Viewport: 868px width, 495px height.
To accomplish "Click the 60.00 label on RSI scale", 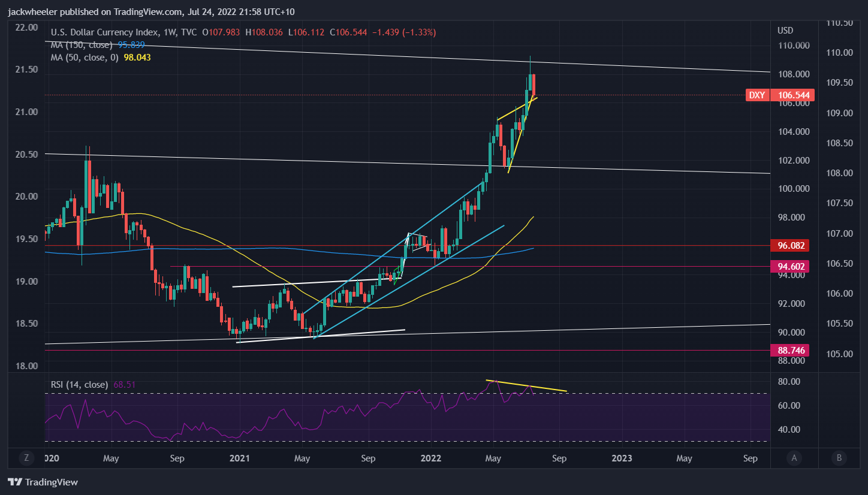I will 788,405.
